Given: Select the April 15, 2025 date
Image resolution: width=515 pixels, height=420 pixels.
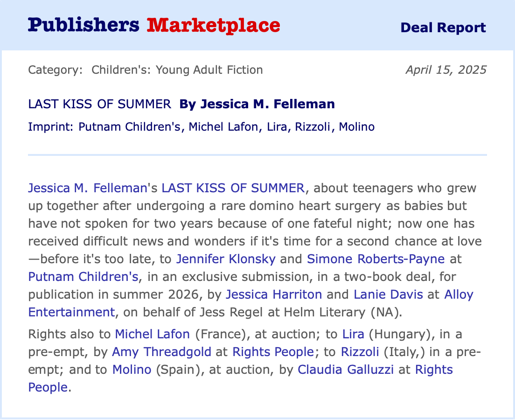Looking at the screenshot, I should [x=445, y=70].
